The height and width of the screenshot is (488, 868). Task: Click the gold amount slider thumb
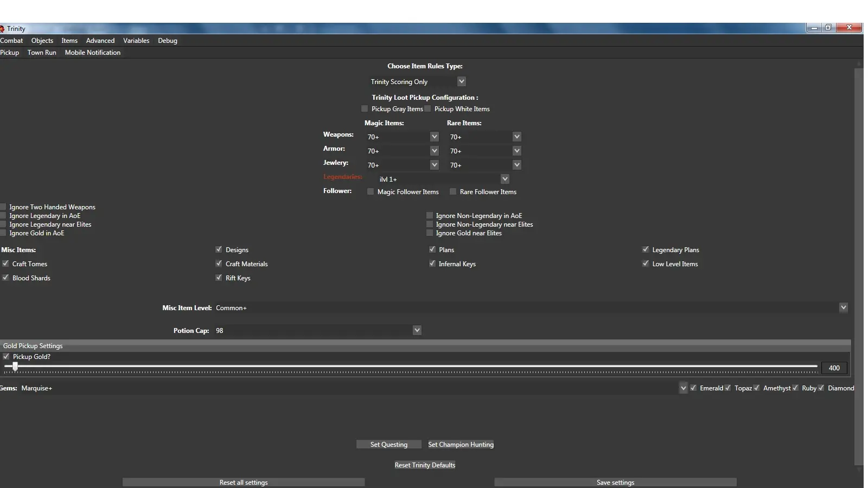click(x=15, y=367)
